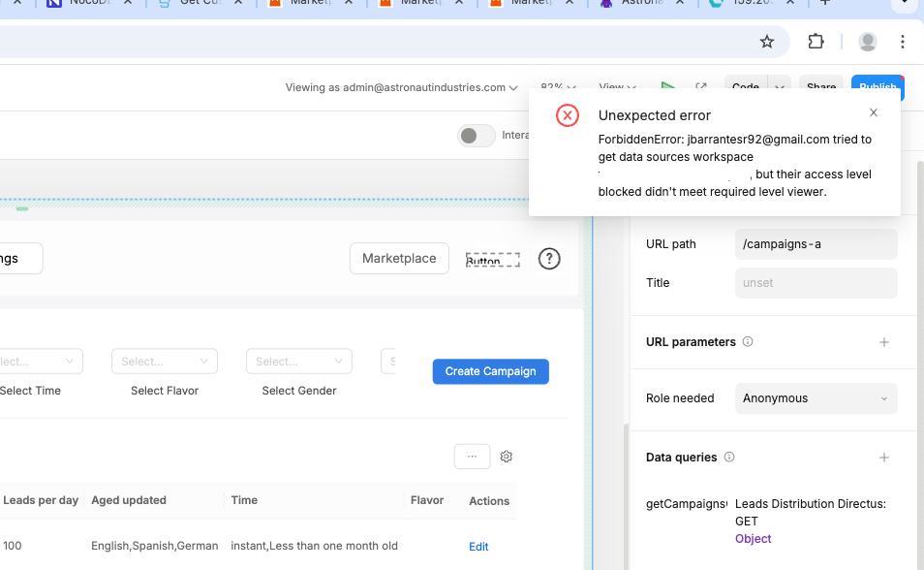Click the Create Campaign button
The image size is (924, 570).
(490, 371)
